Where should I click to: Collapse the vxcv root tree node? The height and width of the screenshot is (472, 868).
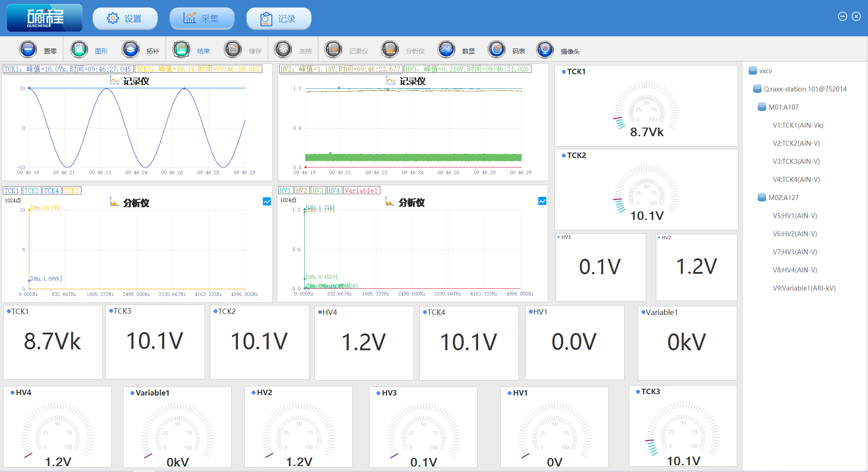tap(753, 71)
